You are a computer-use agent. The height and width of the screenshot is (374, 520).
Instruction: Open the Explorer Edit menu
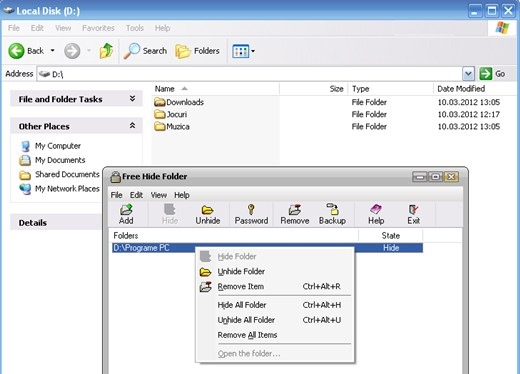(x=37, y=28)
